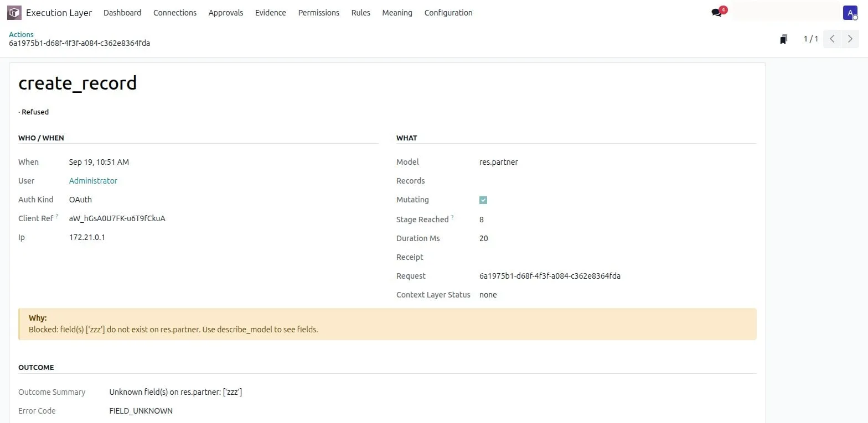868x423 pixels.
Task: Click the WHO / WHEN section header
Action: 42,138
